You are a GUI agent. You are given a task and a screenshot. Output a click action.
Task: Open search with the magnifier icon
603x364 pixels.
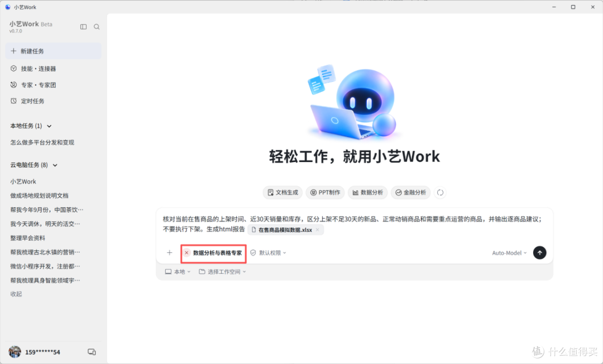tap(97, 27)
